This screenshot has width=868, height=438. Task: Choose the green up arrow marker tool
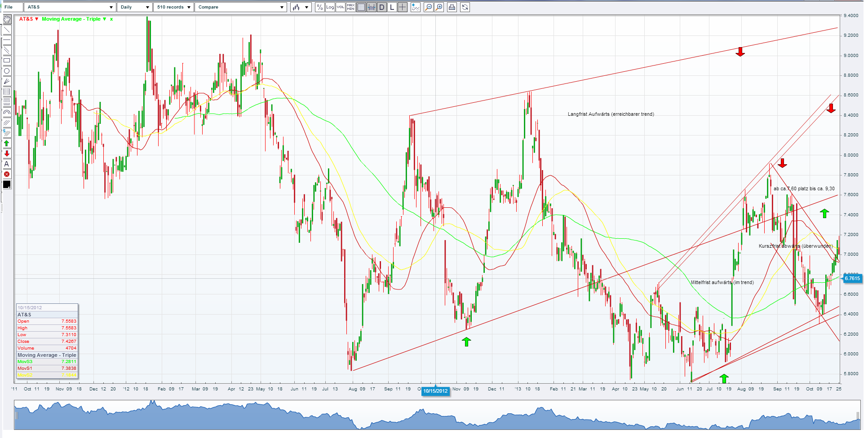(x=7, y=143)
